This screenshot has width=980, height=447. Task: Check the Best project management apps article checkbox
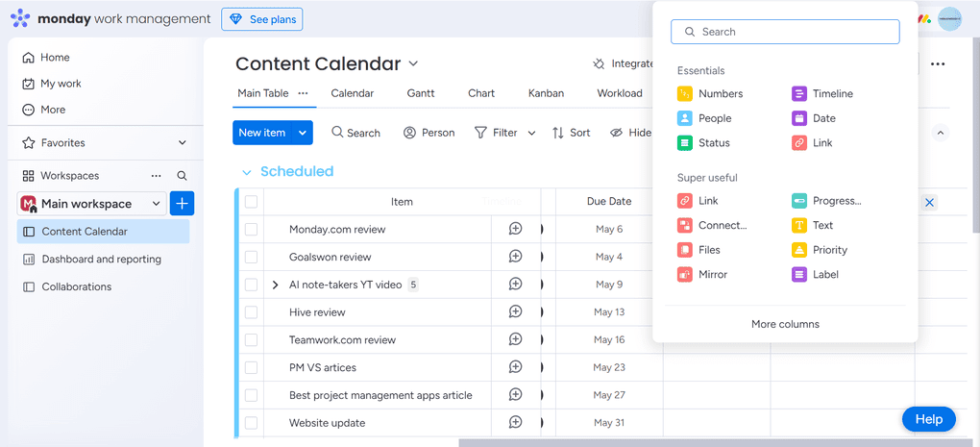(251, 395)
